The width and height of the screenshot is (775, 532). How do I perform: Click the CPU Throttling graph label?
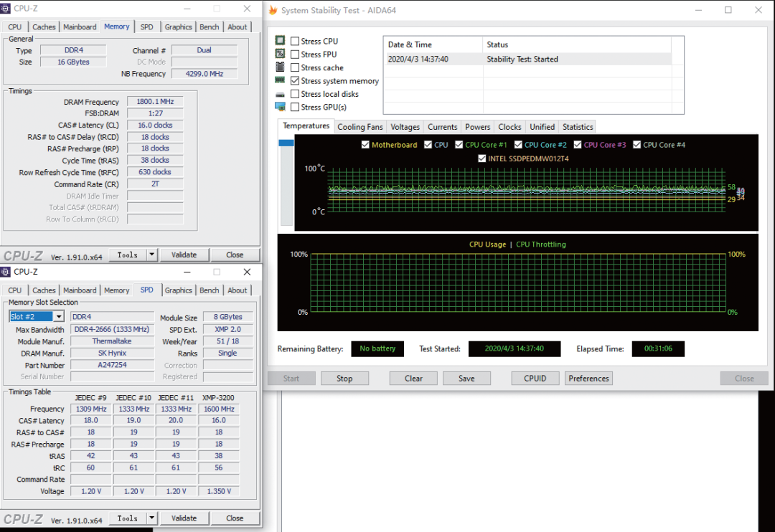(541, 244)
